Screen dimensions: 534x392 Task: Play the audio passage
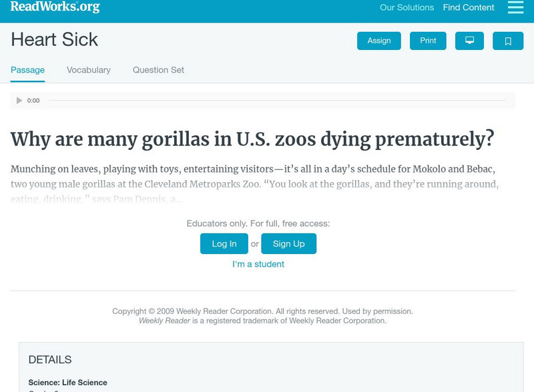[19, 101]
